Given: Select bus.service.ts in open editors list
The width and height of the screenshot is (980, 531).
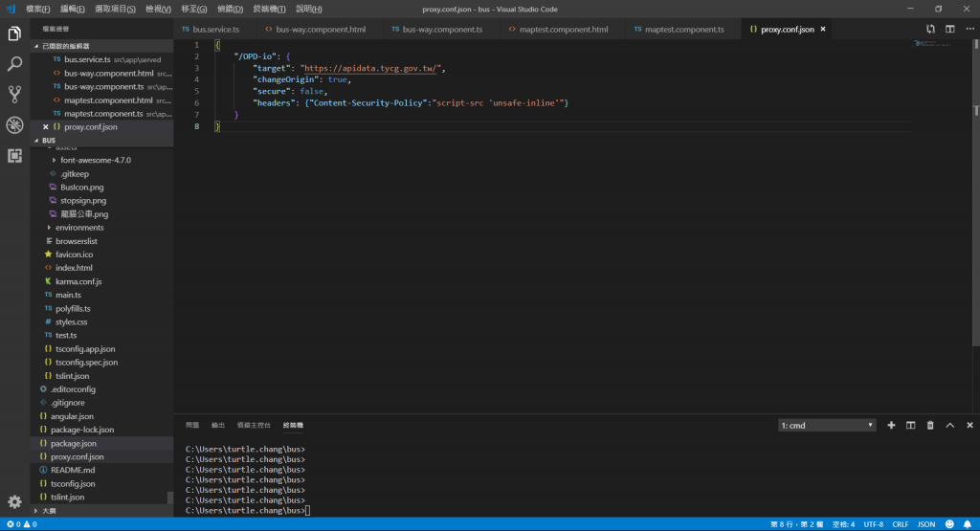Looking at the screenshot, I should 101,59.
